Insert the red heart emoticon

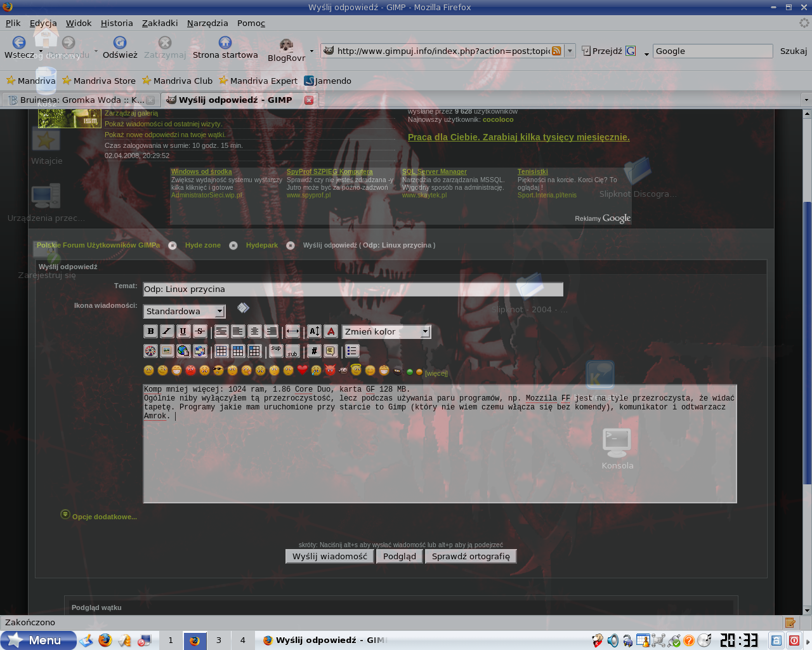coord(302,370)
